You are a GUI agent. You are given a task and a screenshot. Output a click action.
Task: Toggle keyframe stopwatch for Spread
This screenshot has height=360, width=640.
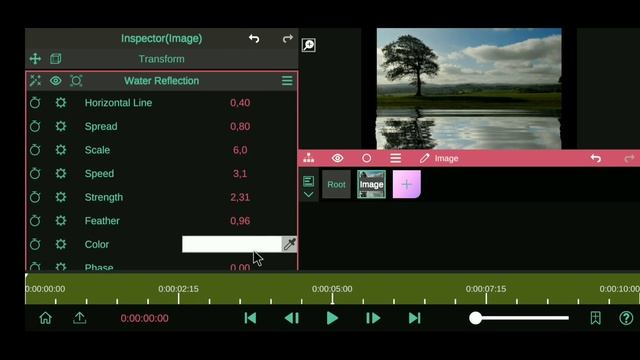coord(35,126)
